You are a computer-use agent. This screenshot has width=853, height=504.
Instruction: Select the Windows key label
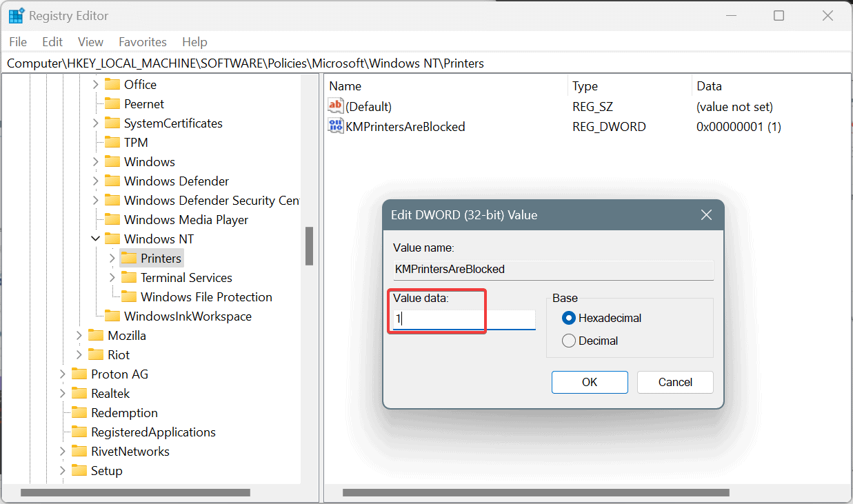[x=149, y=161]
